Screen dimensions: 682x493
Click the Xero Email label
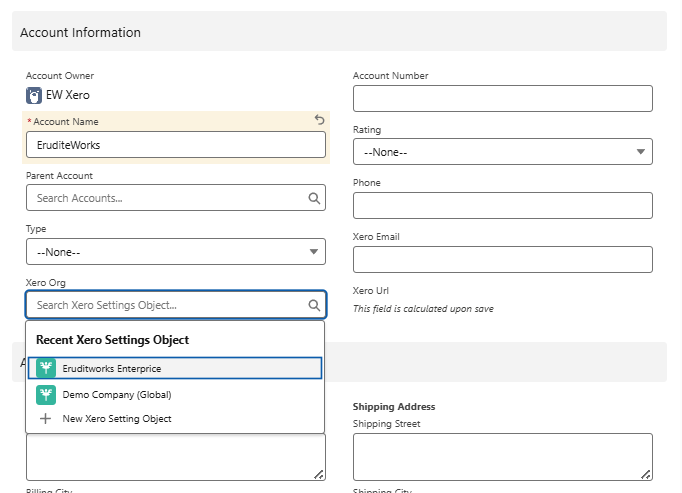pos(376,237)
